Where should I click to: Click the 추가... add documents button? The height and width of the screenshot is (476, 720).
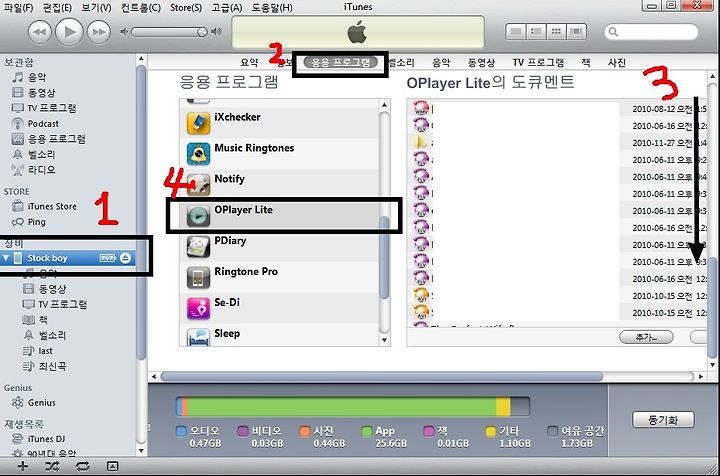(x=646, y=337)
